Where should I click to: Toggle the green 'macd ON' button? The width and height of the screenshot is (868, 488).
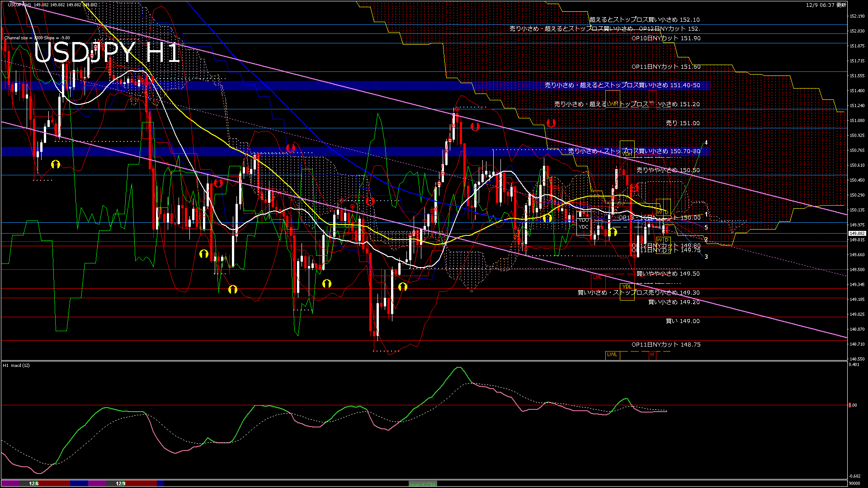423,483
